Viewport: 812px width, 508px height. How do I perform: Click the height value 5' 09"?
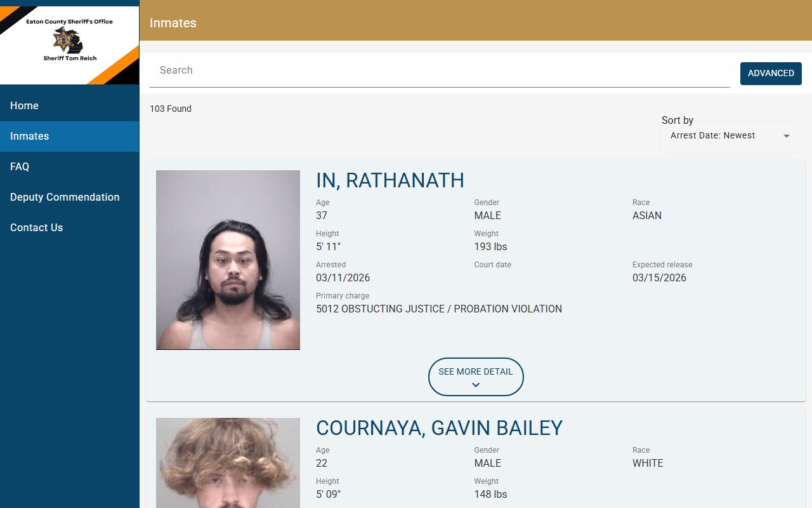pyautogui.click(x=329, y=495)
